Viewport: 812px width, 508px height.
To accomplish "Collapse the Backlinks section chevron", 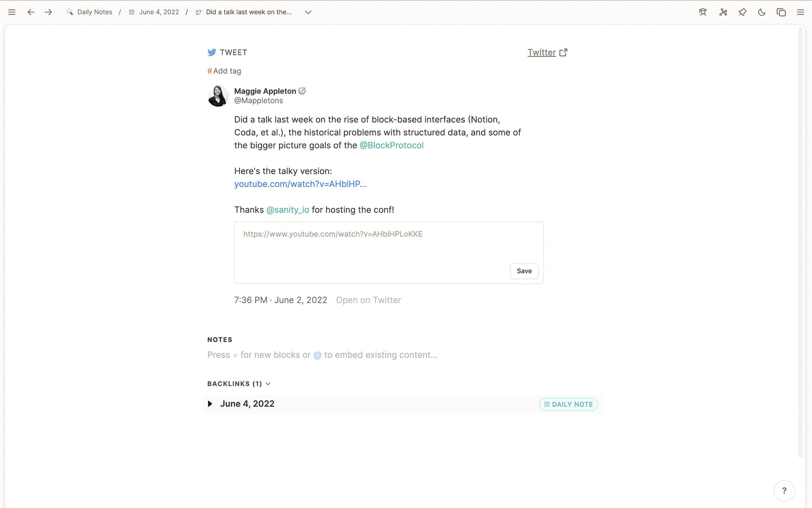I will click(268, 384).
